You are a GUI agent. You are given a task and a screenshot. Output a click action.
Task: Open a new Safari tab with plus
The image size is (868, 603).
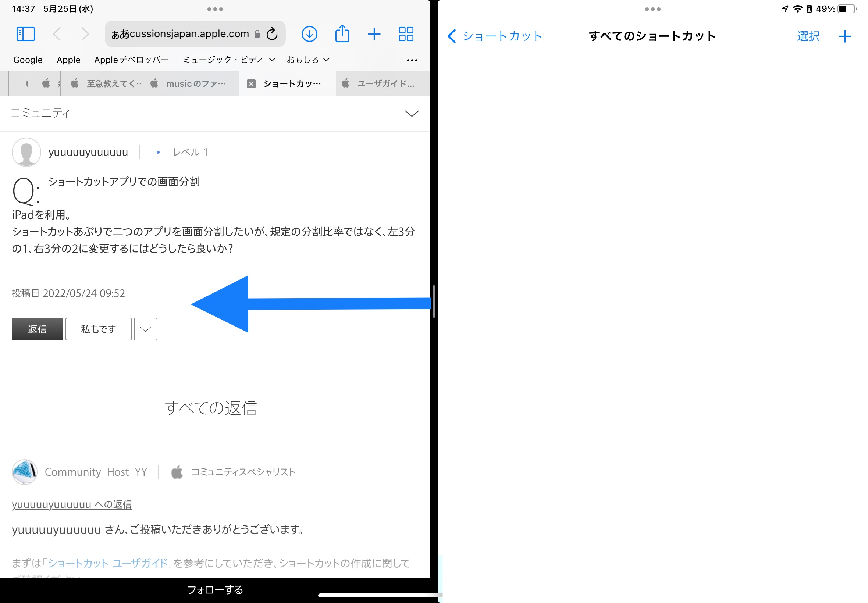tap(374, 34)
